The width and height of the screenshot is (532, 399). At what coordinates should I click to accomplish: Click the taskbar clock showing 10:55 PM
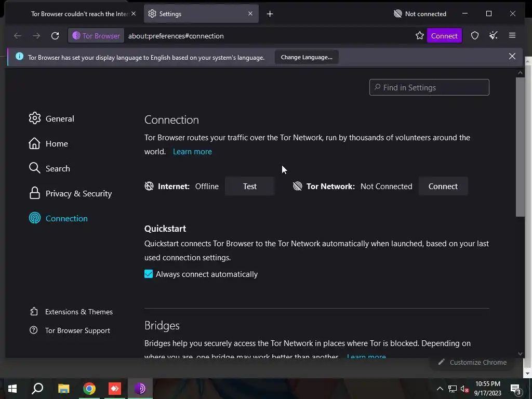point(487,389)
